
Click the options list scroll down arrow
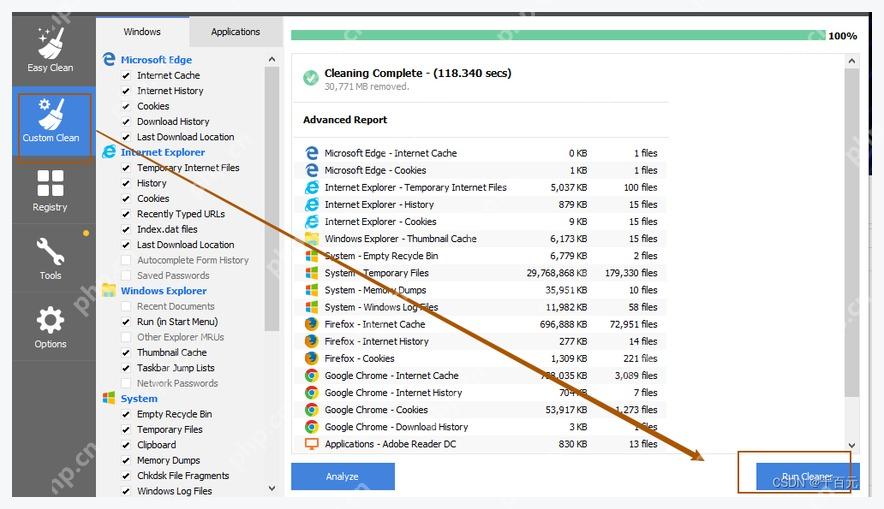[272, 488]
